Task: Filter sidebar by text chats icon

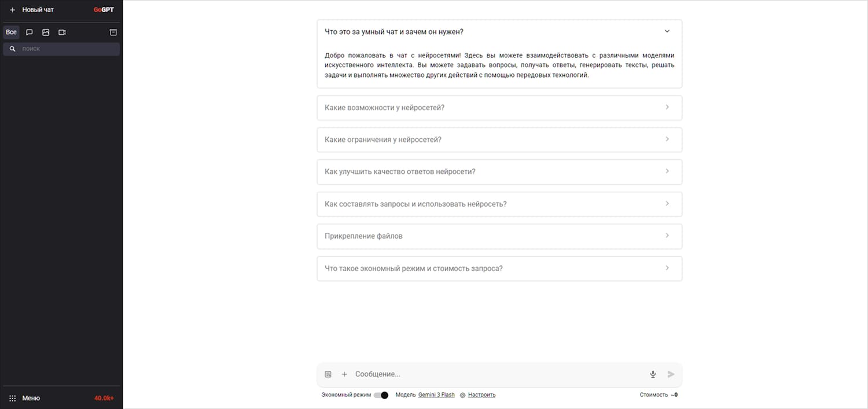Action: 30,32
